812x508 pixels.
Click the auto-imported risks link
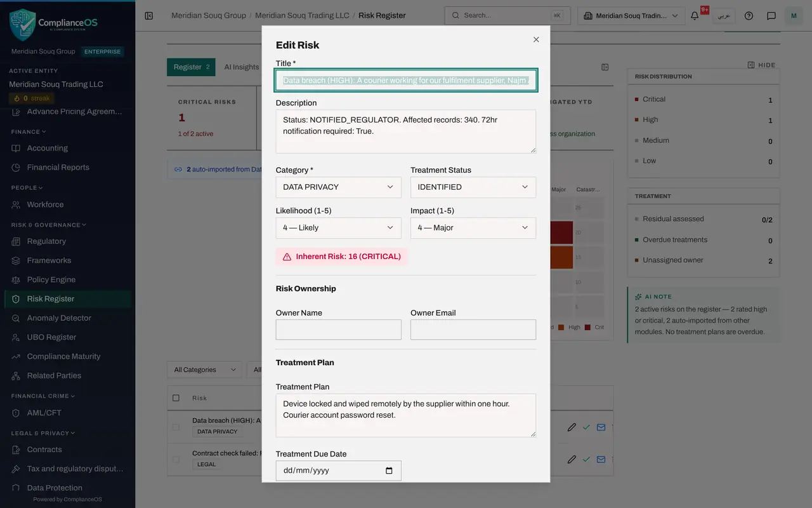tap(218, 170)
